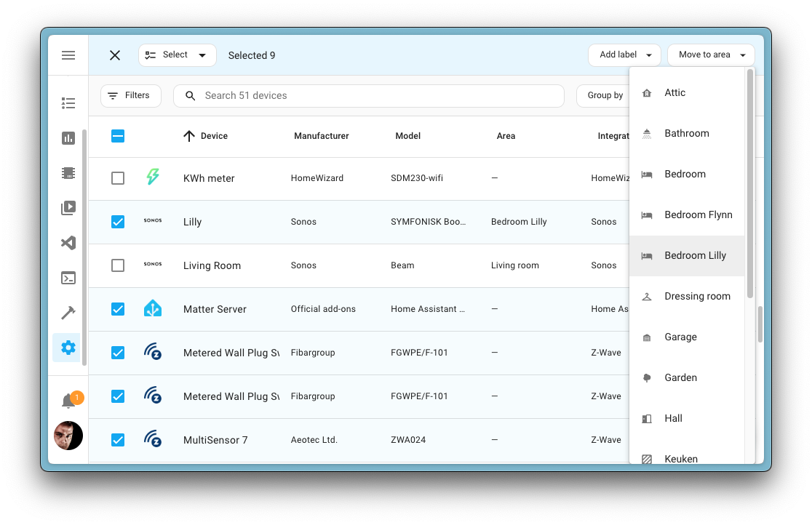Image resolution: width=812 pixels, height=525 pixels.
Task: Expand the Add label dropdown
Action: [624, 55]
